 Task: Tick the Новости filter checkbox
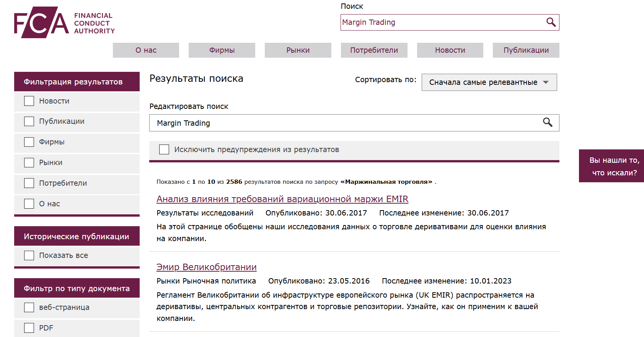click(x=29, y=101)
